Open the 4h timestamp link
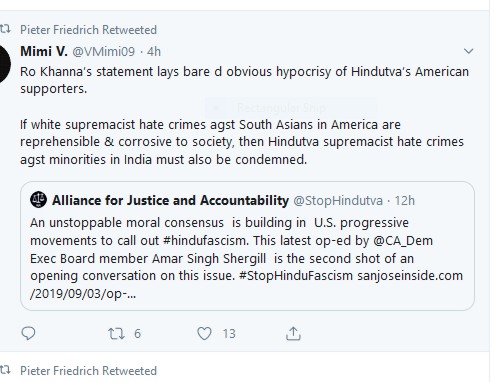Screen dimensions: 500x382 (154, 52)
